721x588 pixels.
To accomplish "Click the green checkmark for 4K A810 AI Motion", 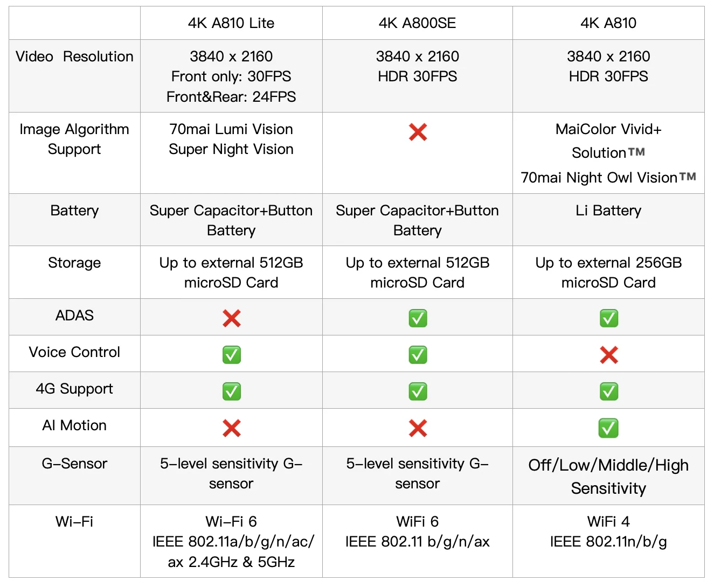I will coord(609,428).
